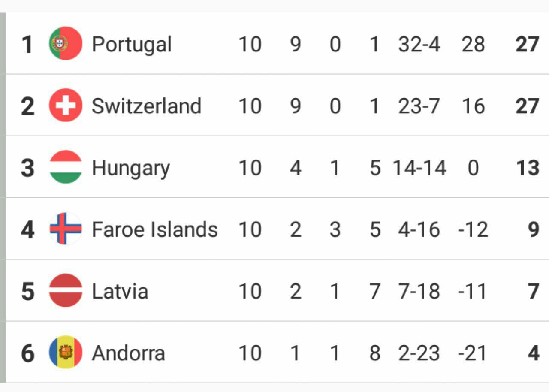
Task: Tap the Latvia flag icon
Action: tap(66, 290)
